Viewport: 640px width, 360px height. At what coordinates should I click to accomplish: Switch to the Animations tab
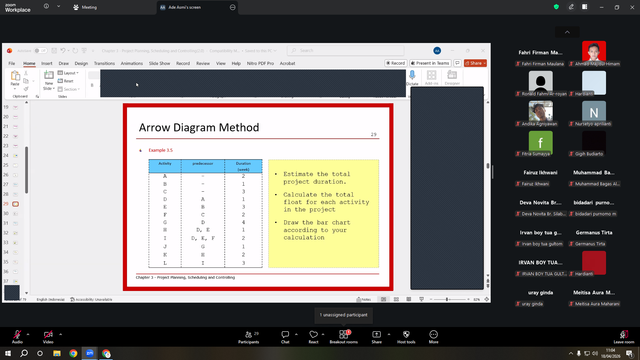click(131, 63)
